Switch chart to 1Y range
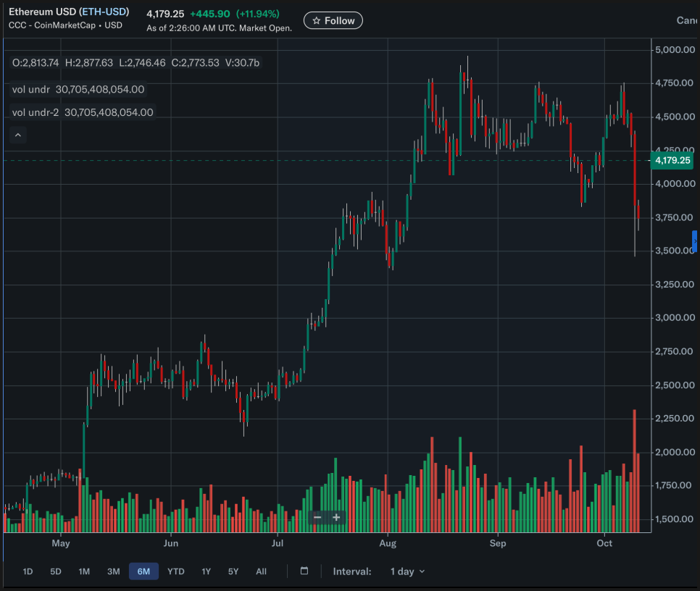This screenshot has height=591, width=700. (206, 571)
